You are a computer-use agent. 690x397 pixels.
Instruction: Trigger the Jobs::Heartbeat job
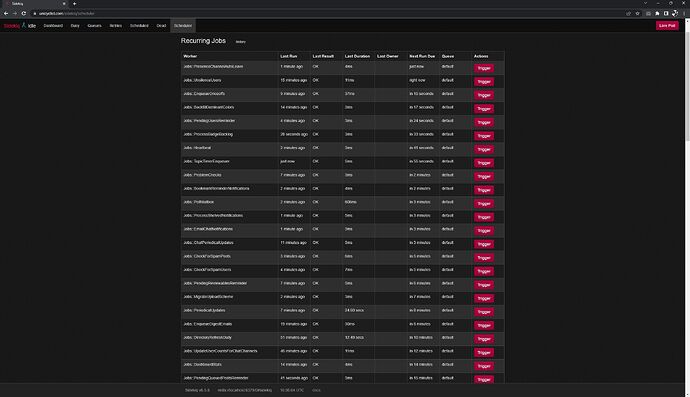484,149
